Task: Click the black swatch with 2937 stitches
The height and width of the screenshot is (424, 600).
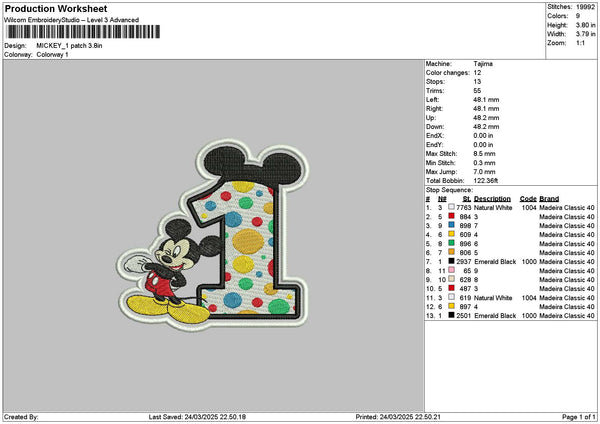Action: click(x=452, y=261)
